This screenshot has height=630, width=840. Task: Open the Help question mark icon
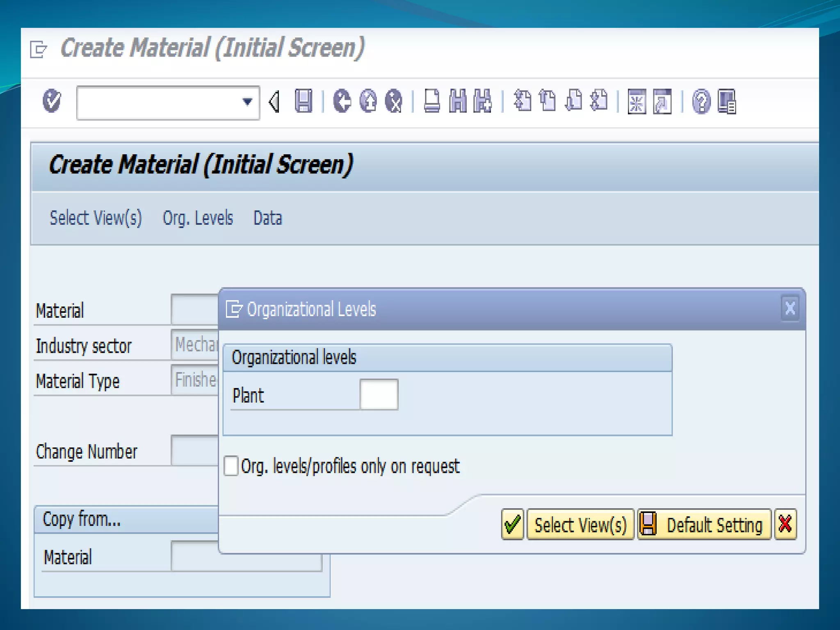click(x=701, y=102)
